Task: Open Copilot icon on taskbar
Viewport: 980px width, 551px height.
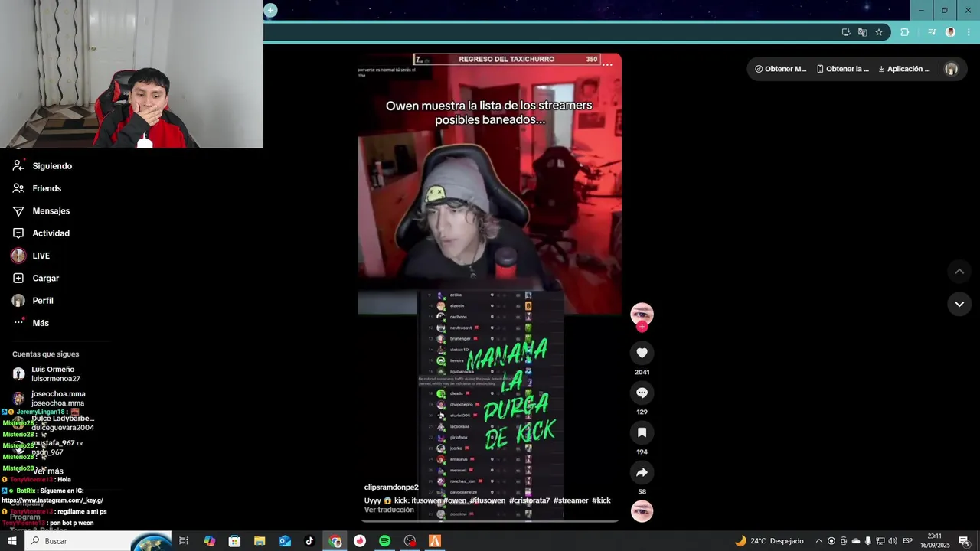Action: [x=210, y=541]
